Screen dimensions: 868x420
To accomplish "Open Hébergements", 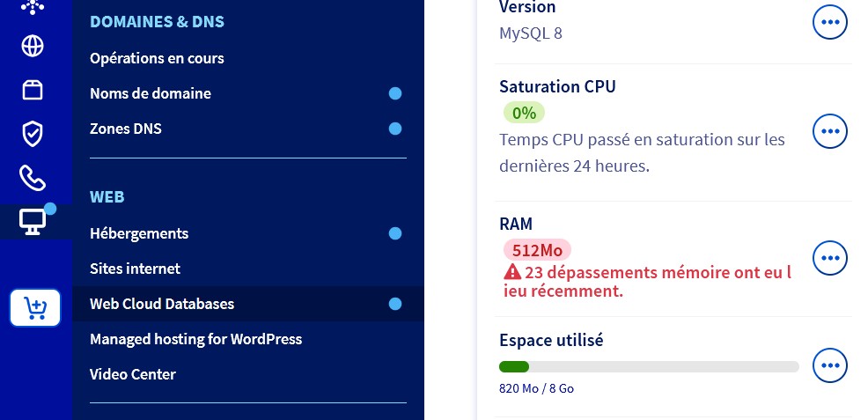I will coord(139,233).
